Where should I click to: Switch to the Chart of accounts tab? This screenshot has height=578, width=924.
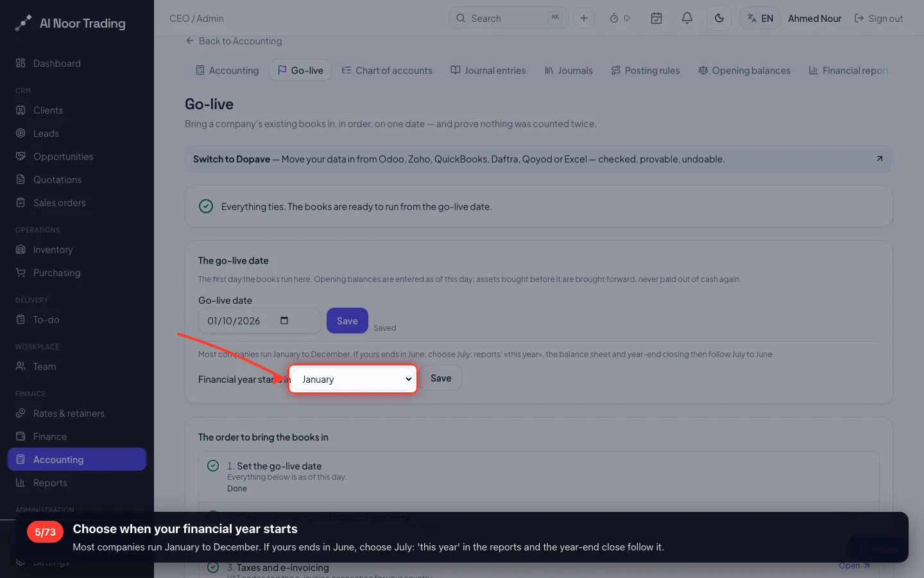tap(387, 70)
